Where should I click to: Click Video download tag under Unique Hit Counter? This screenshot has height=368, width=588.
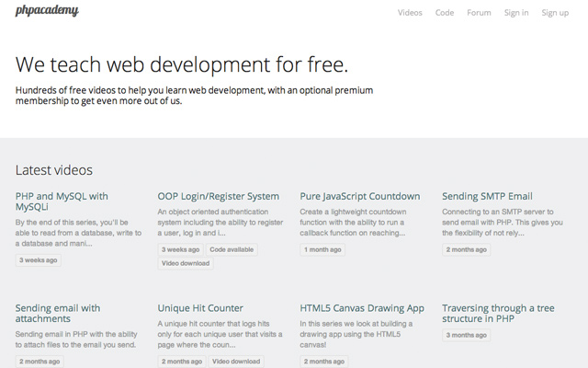pos(236,362)
